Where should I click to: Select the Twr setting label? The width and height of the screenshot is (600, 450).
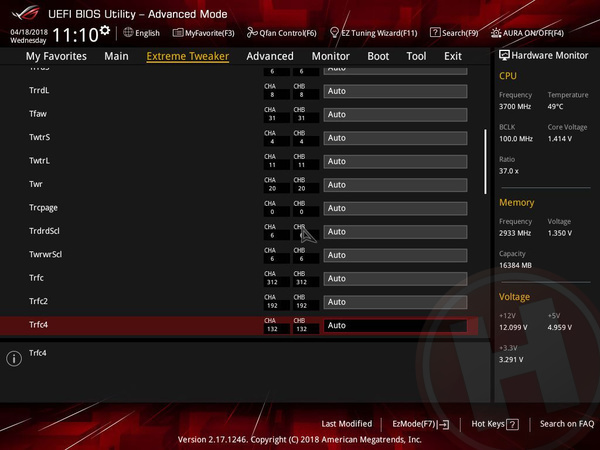36,184
